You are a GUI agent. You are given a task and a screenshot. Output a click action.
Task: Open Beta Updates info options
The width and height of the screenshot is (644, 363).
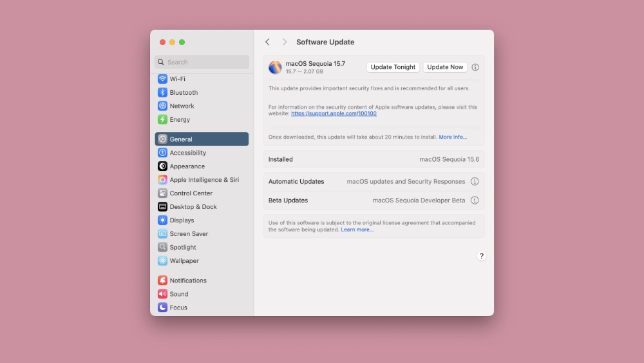(x=475, y=201)
